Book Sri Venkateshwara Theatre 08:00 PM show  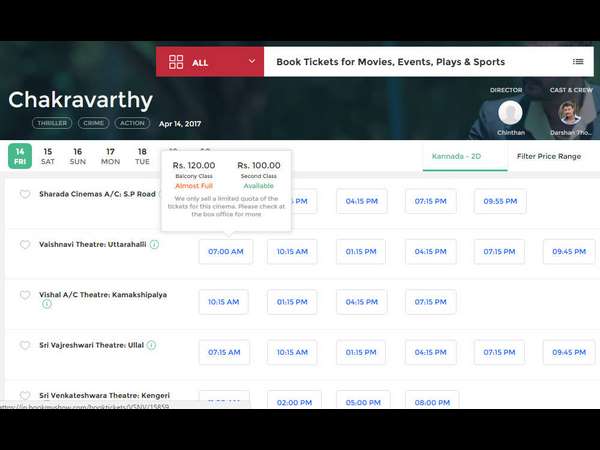(432, 400)
